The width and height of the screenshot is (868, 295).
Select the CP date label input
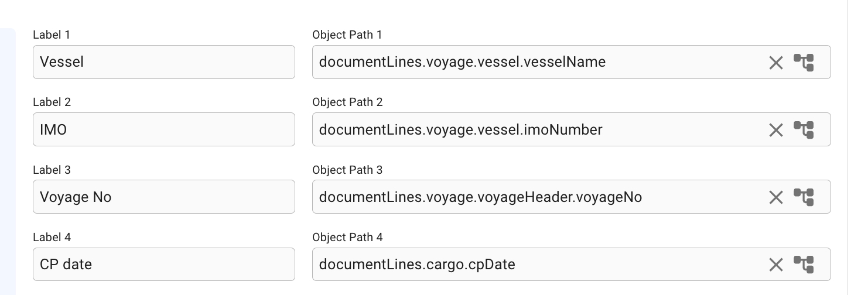[163, 265]
